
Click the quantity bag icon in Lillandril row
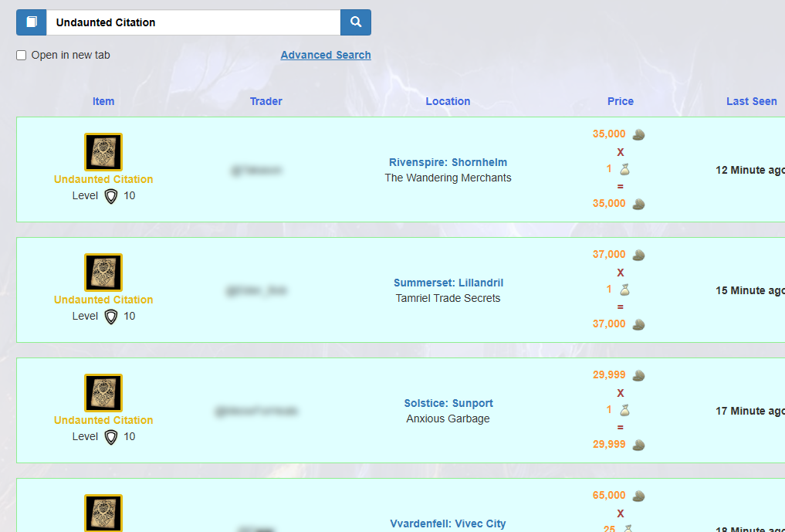pos(624,290)
